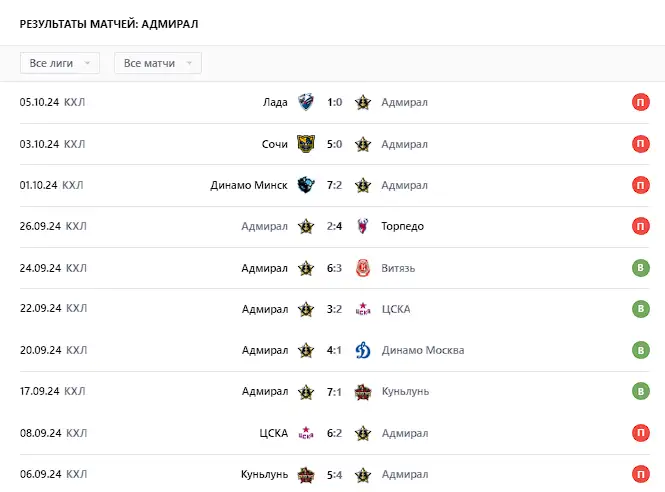Open the 6:3 match score with Витязь

(334, 268)
